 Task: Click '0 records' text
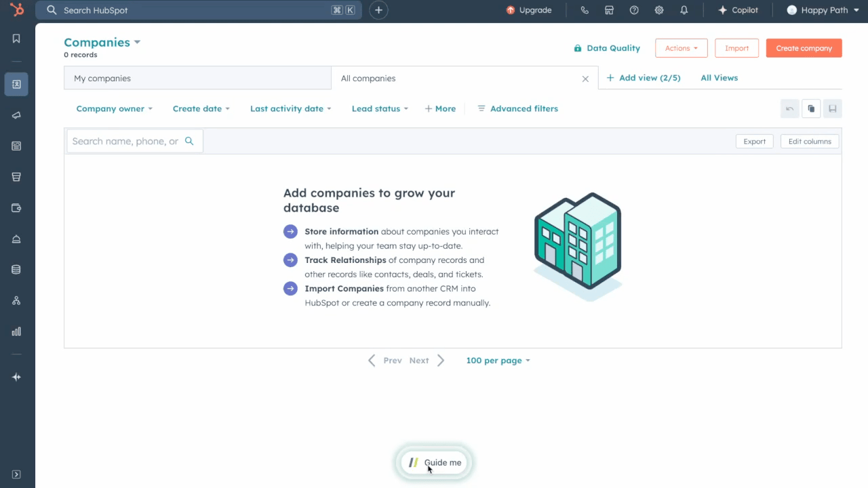[81, 55]
